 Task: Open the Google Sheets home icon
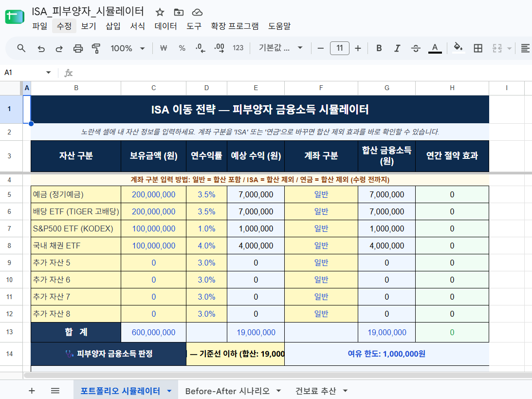click(15, 17)
